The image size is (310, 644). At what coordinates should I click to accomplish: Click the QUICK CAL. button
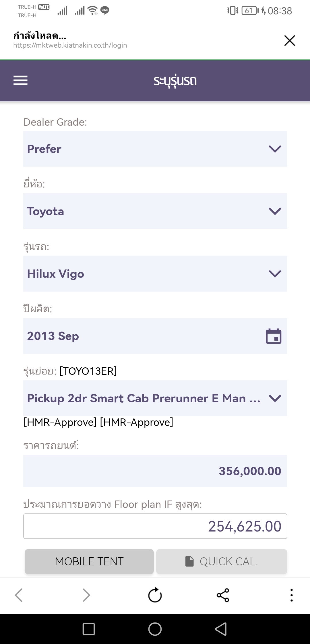pyautogui.click(x=222, y=561)
